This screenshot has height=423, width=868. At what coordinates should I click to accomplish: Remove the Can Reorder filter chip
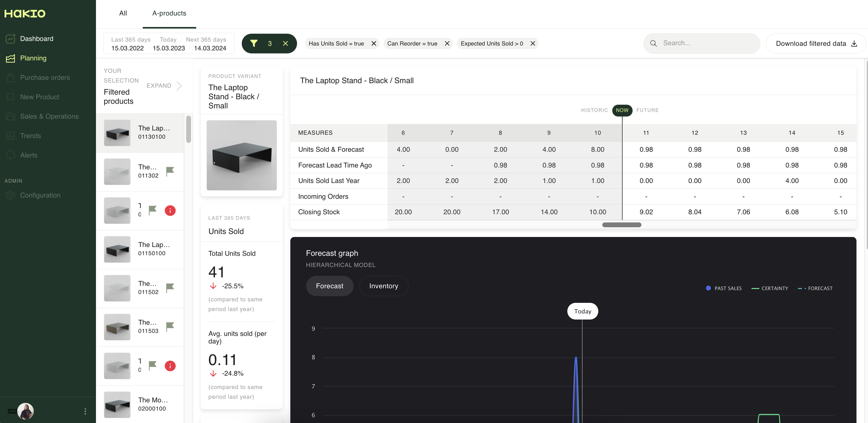[x=447, y=43]
